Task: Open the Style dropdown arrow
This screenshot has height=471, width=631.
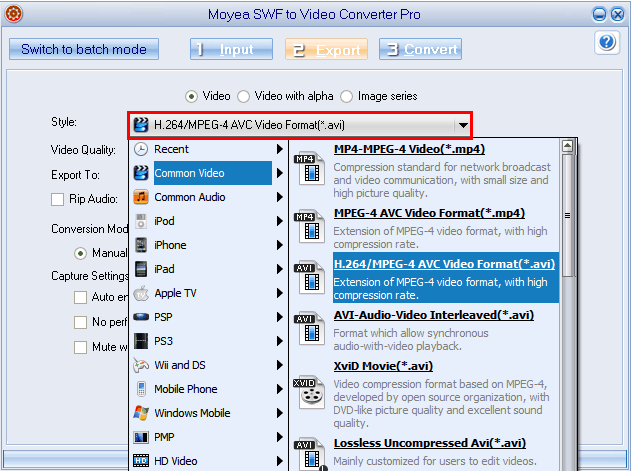Action: [x=463, y=125]
